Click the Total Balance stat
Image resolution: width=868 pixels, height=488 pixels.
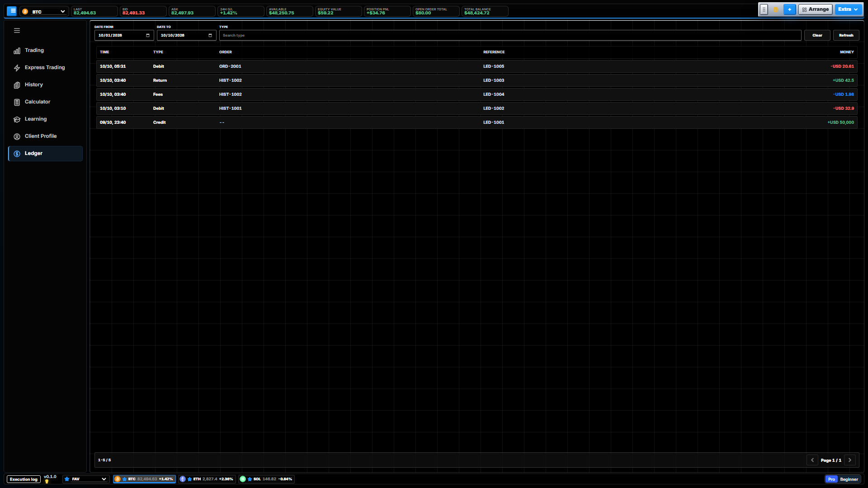point(485,11)
